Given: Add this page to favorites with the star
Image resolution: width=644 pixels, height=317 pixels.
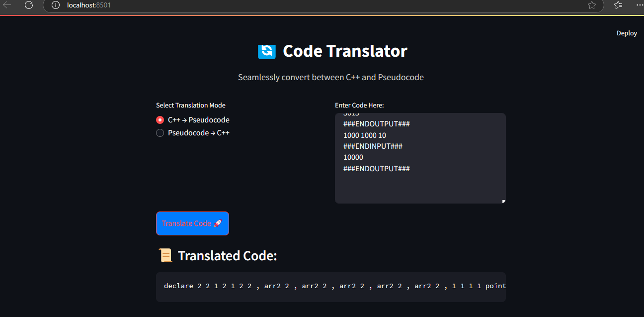Looking at the screenshot, I should (x=591, y=5).
